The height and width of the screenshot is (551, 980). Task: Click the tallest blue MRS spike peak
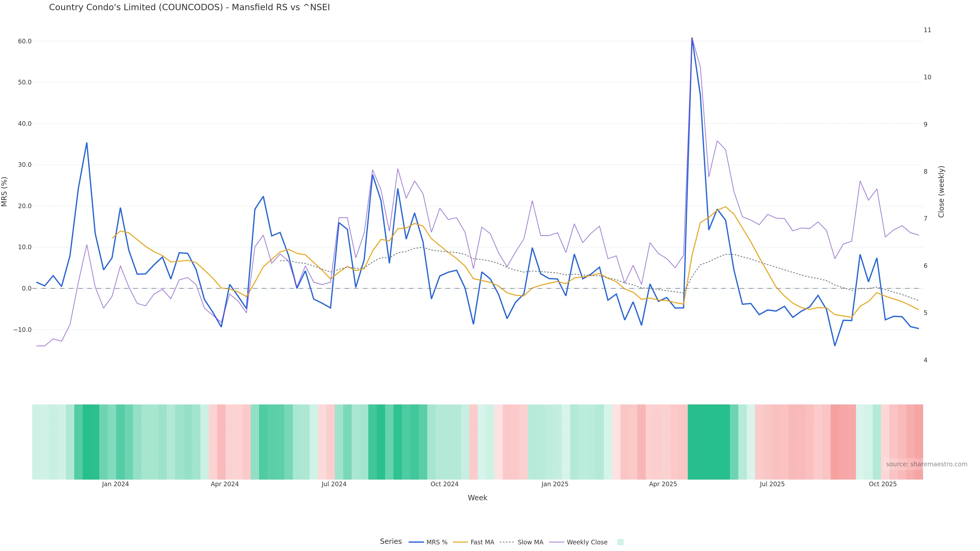click(692, 38)
